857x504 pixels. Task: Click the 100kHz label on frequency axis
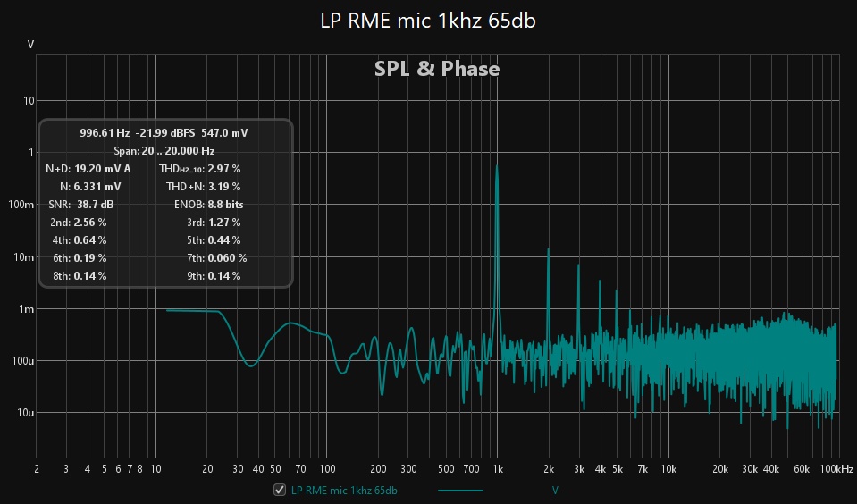[x=836, y=469]
